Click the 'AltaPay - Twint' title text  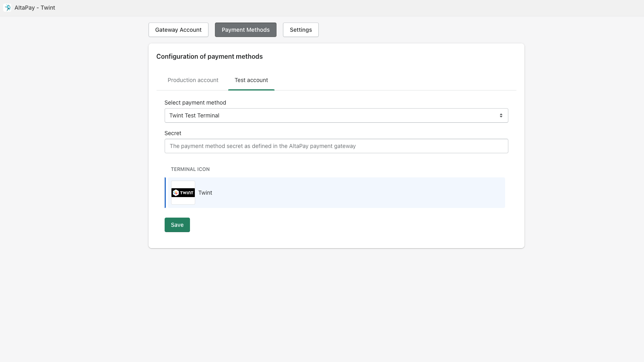(x=35, y=8)
